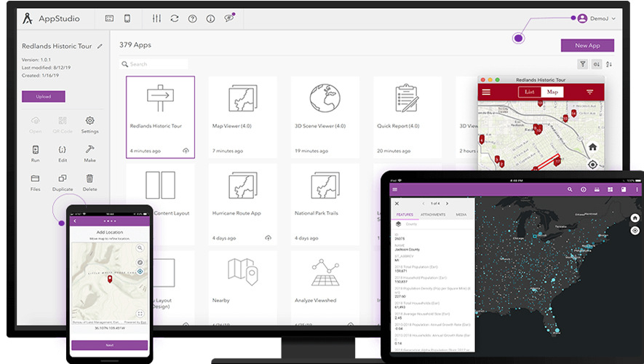Image resolution: width=644 pixels, height=364 pixels.
Task: Click the search icon in the tablet purple toolbar
Action: [570, 189]
